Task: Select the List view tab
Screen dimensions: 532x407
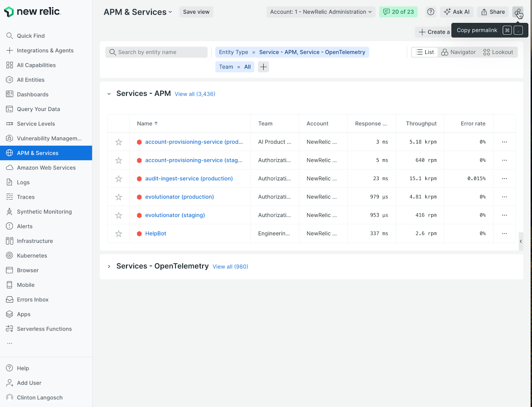Action: point(424,52)
